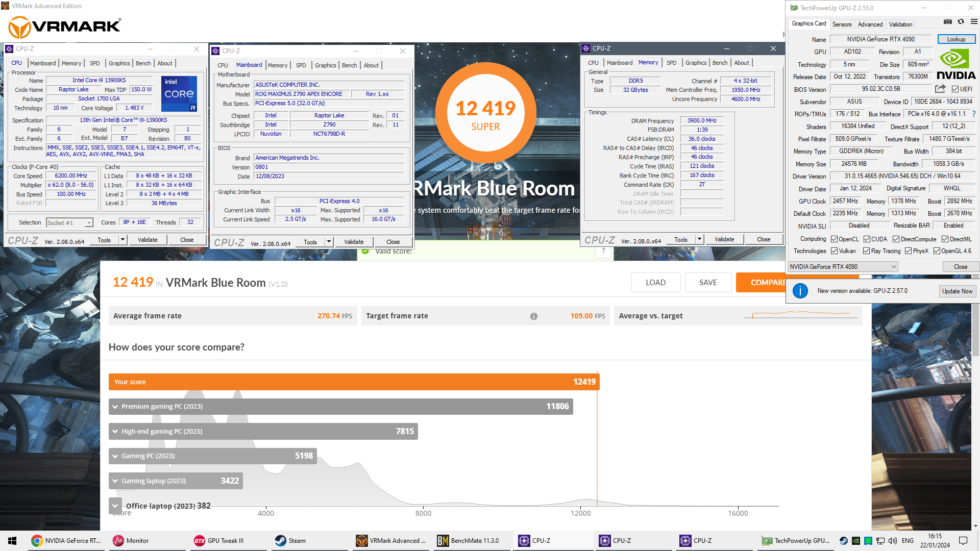Image resolution: width=980 pixels, height=551 pixels.
Task: Open the GPU selection dropdown in GPU-Z
Action: point(843,267)
